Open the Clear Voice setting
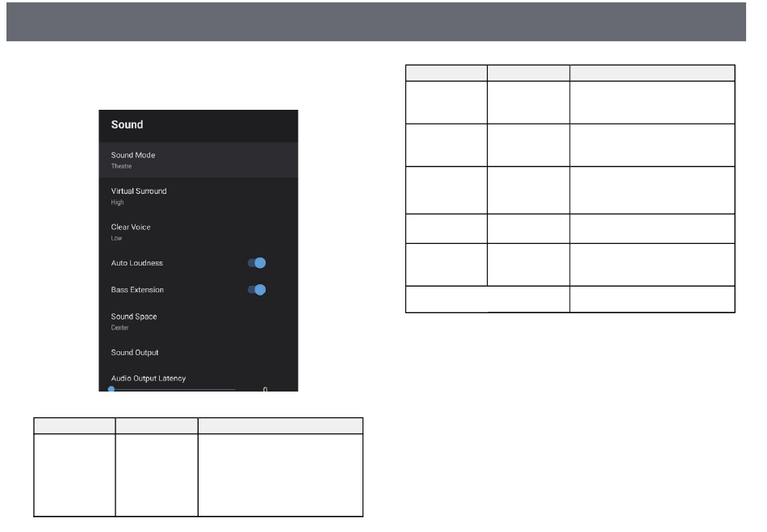Screen dimensions: 767x532 pyautogui.click(x=198, y=232)
